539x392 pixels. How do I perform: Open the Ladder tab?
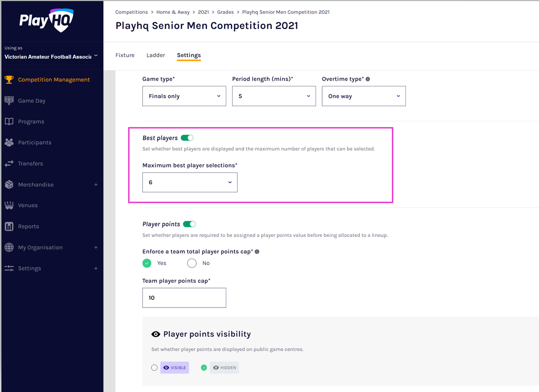click(156, 55)
